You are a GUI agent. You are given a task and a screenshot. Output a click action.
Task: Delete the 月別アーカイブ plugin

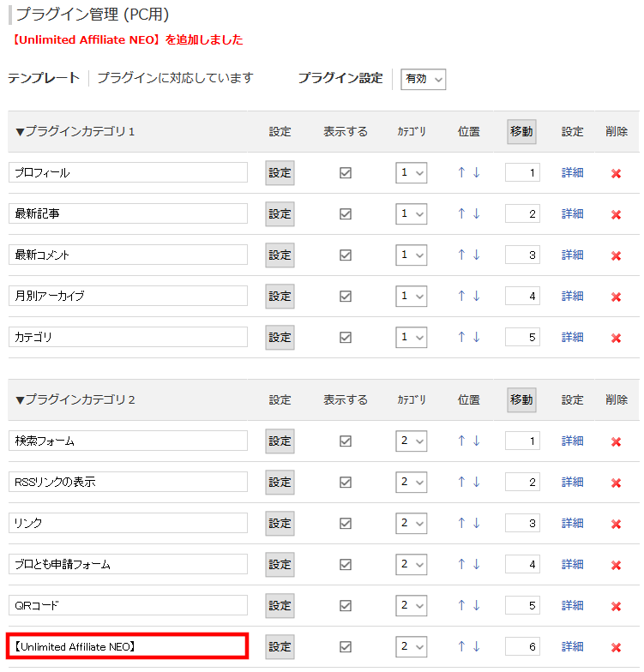[616, 297]
